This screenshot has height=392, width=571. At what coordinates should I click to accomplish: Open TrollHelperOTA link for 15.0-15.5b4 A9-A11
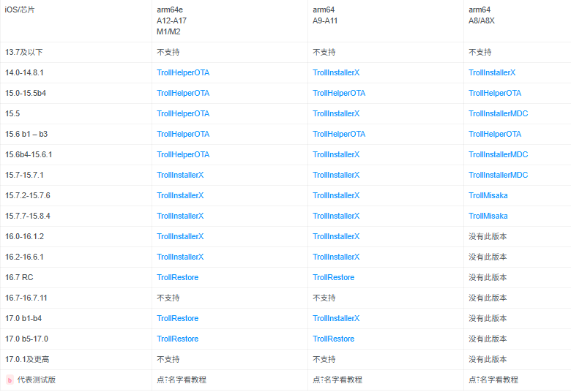click(339, 93)
